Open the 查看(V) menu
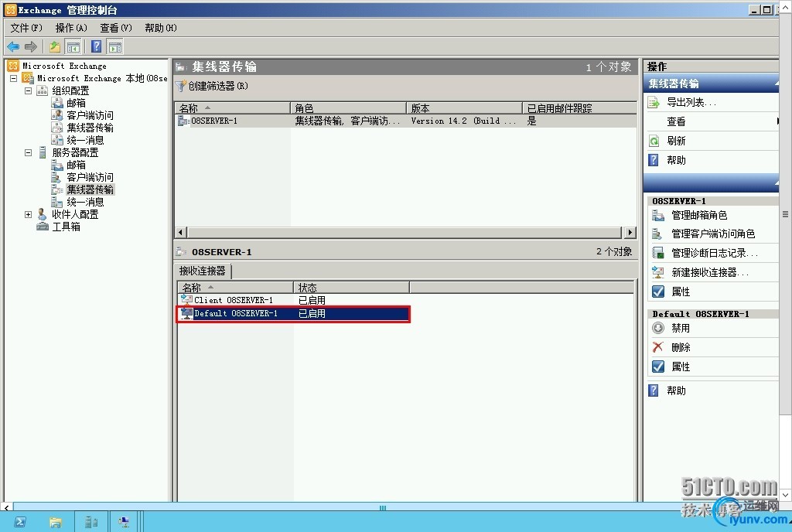The image size is (792, 532). [116, 28]
